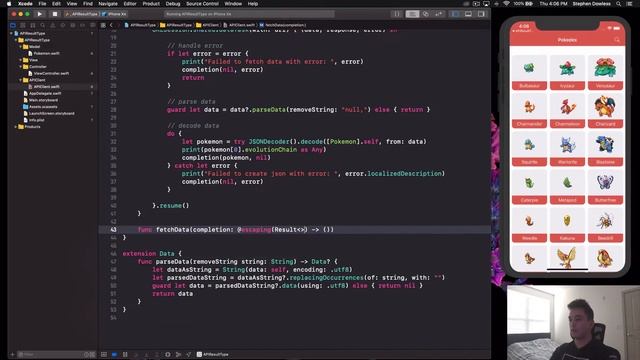
Task: Click the Simulate Location arrow icon
Action: point(188,354)
